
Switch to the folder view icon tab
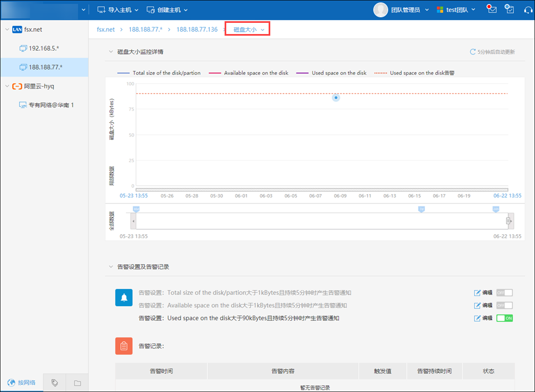click(x=77, y=383)
